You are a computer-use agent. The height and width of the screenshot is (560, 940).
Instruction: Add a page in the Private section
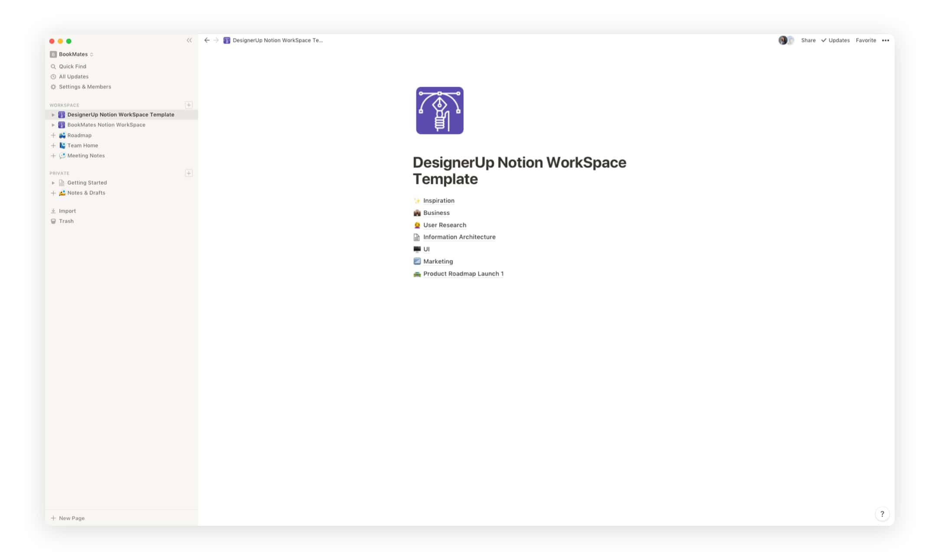189,173
